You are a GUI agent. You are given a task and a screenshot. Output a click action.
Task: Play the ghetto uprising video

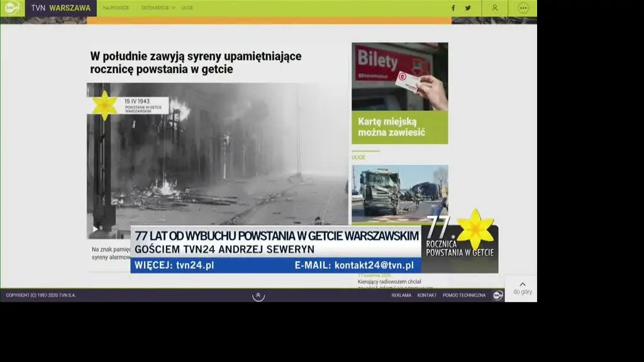point(96,229)
